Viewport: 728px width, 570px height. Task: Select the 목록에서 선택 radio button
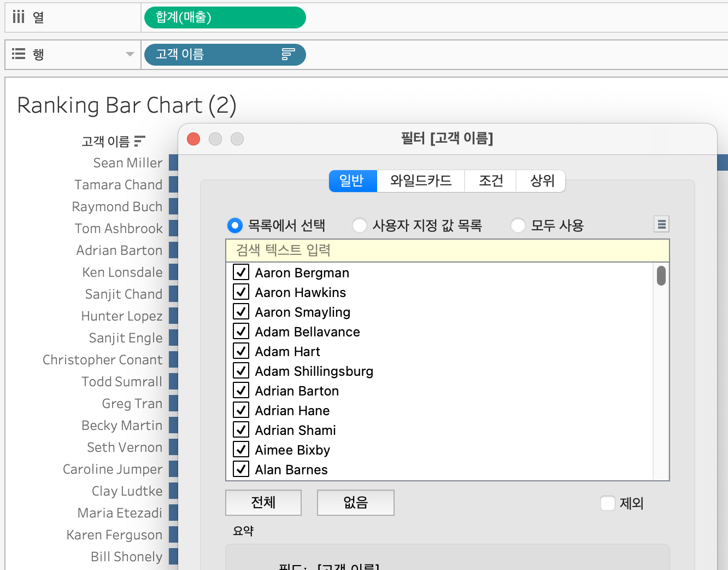(235, 225)
